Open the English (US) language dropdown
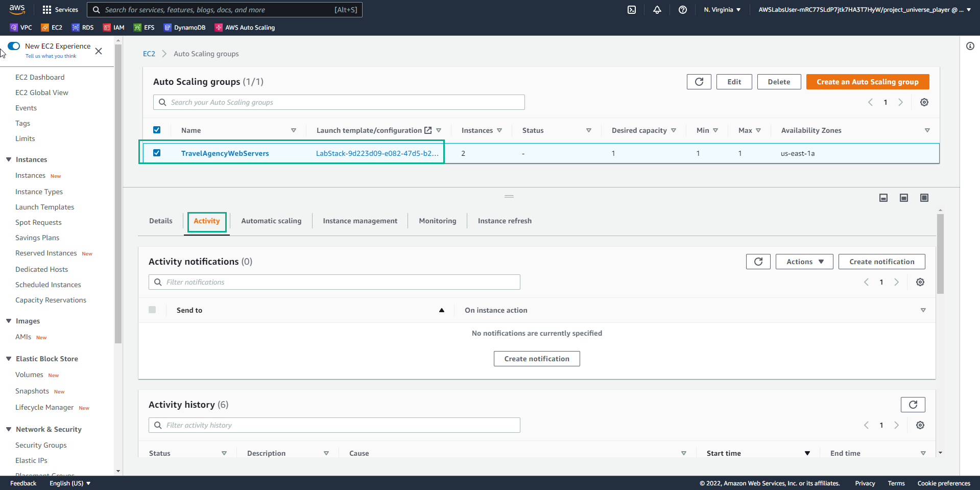The image size is (980, 490). (70, 483)
